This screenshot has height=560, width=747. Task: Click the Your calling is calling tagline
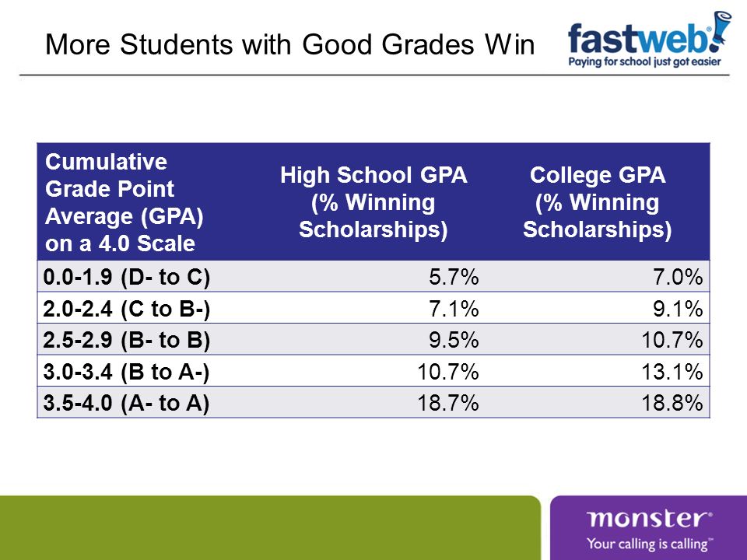650,544
